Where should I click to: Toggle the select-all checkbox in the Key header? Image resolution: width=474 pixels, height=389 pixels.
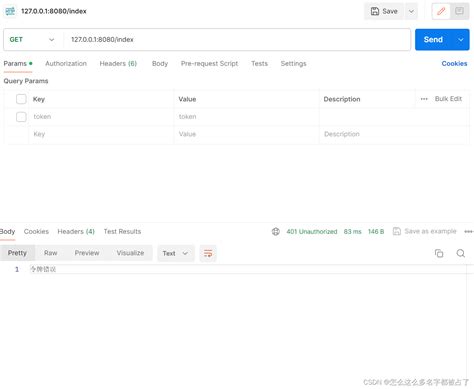21,99
